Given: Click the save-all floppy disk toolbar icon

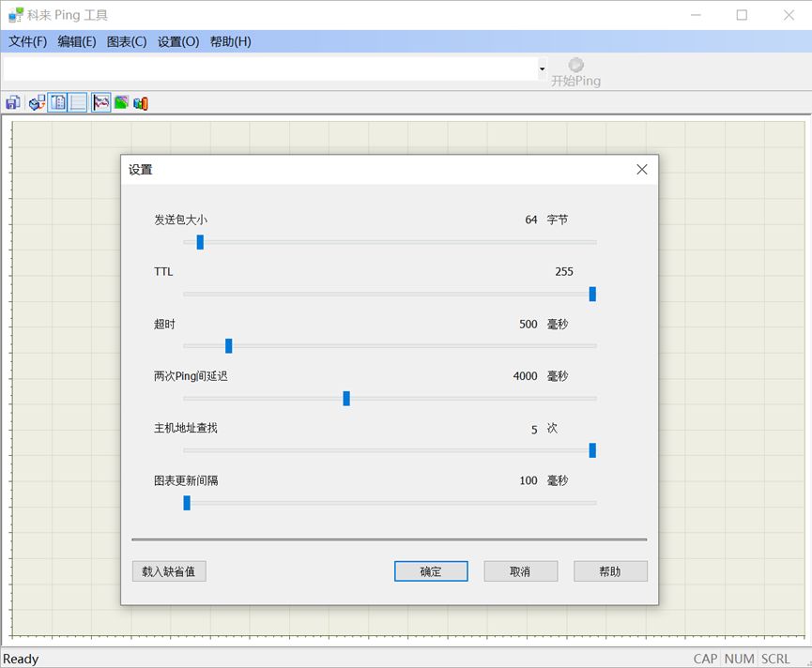Looking at the screenshot, I should 13,103.
